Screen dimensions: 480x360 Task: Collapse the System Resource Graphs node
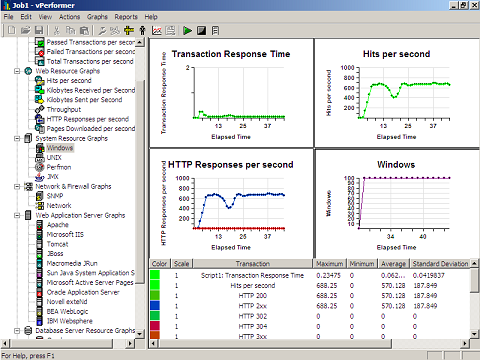tap(17, 138)
